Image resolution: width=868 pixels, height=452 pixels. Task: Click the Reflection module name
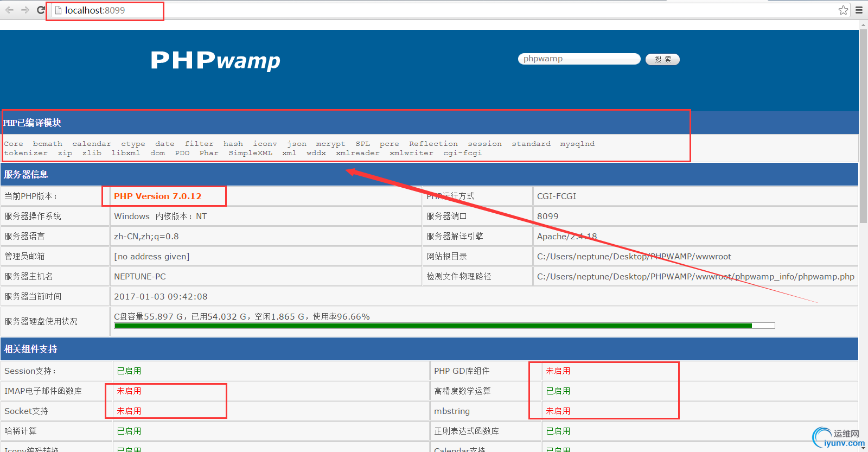(x=433, y=144)
